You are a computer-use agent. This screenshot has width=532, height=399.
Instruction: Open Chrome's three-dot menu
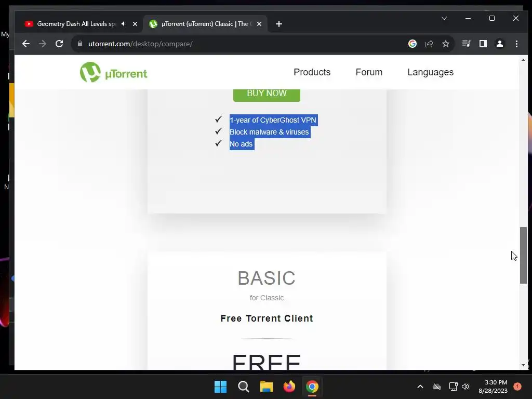coord(516,44)
